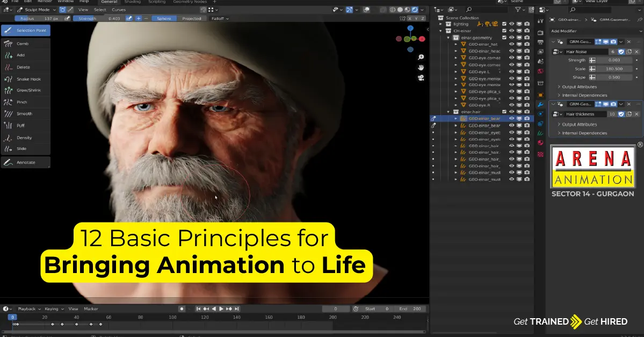This screenshot has width=644, height=337.
Task: Select the Annotate tool
Action: pyautogui.click(x=24, y=162)
